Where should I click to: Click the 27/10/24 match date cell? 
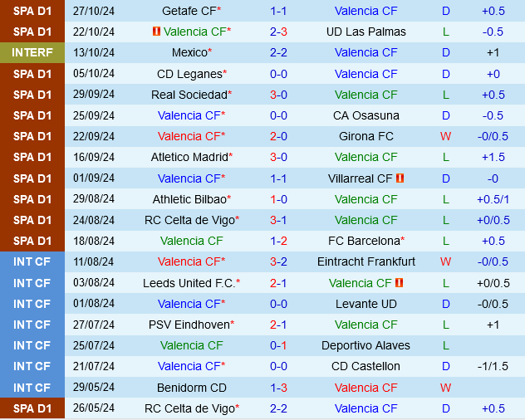(94, 11)
